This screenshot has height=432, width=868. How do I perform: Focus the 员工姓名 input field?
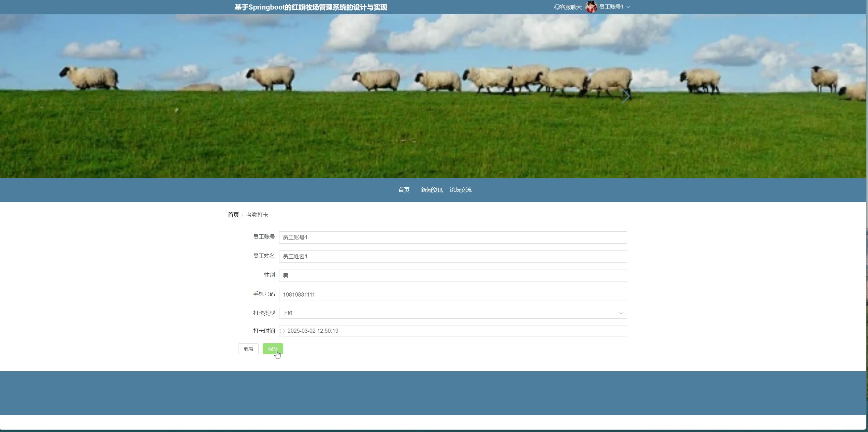tap(452, 257)
